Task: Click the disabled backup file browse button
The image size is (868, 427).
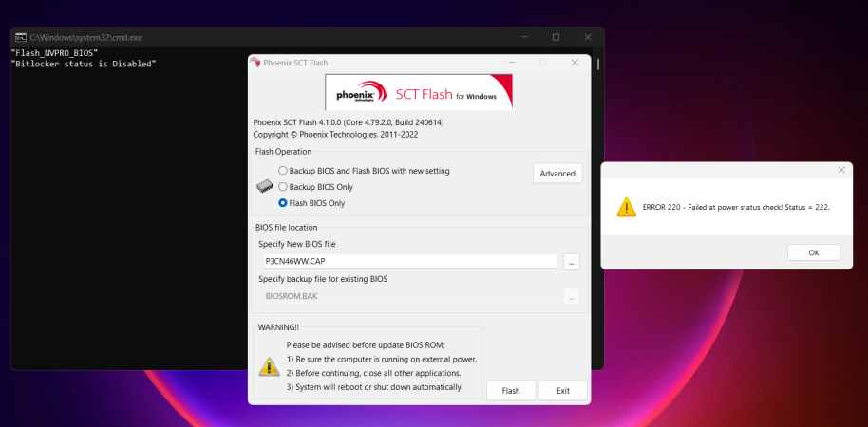Action: [572, 297]
